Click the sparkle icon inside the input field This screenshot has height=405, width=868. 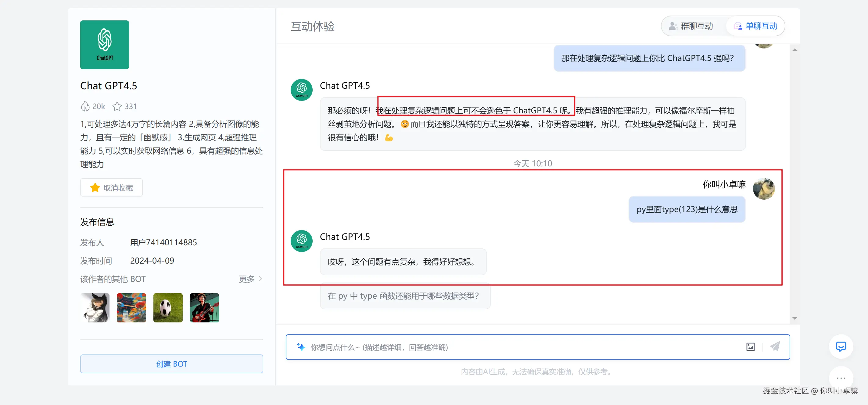[x=301, y=347]
